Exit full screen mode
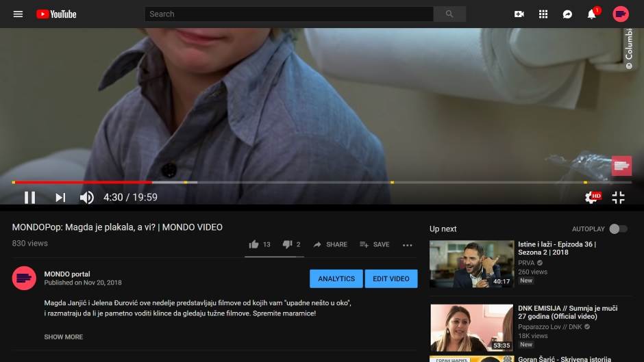Viewport: 644px width, 362px height. pos(618,197)
